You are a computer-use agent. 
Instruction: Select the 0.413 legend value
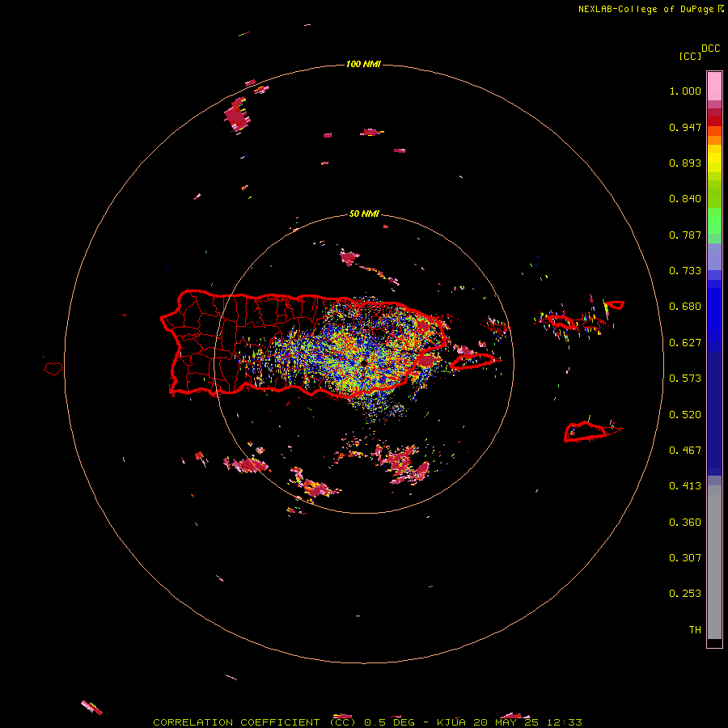coord(685,486)
